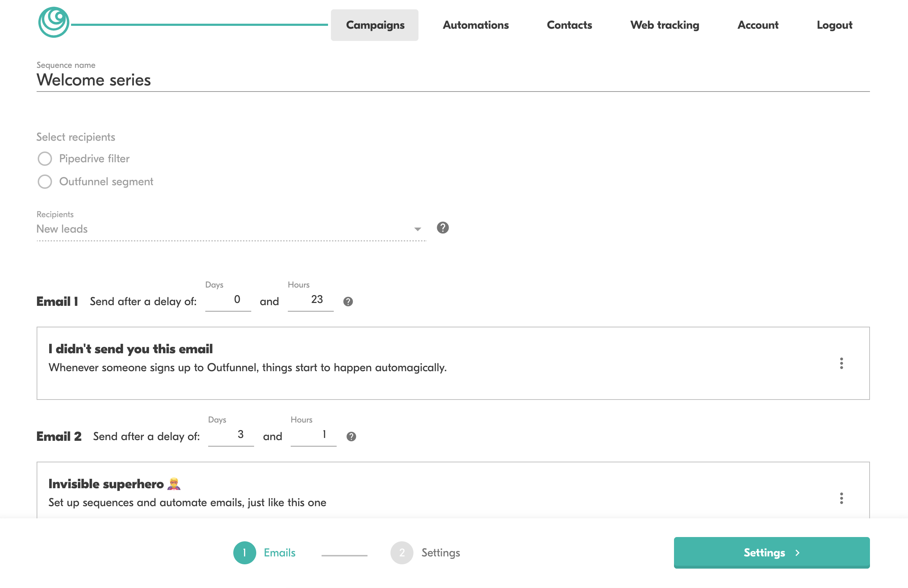The image size is (908, 588).
Task: Click help icon for Email 2 delay
Action: pyautogui.click(x=351, y=437)
